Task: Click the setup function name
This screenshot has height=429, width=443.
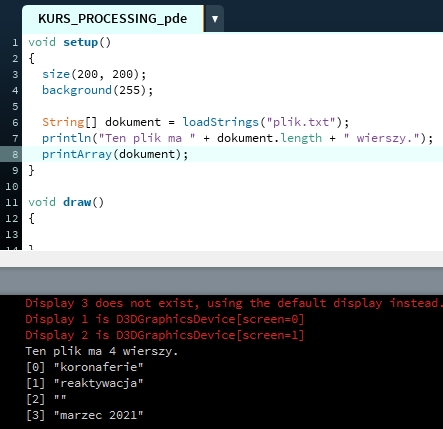Action: point(80,42)
